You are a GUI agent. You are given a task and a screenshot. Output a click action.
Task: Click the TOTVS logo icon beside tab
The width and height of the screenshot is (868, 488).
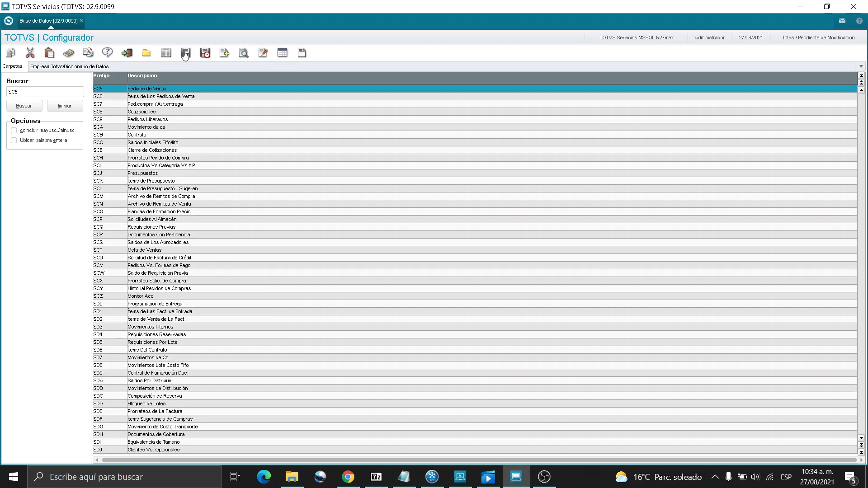(x=9, y=21)
